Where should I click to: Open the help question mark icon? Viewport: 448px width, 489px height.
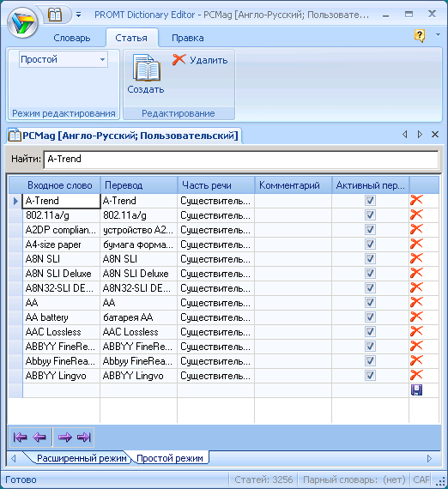(420, 35)
